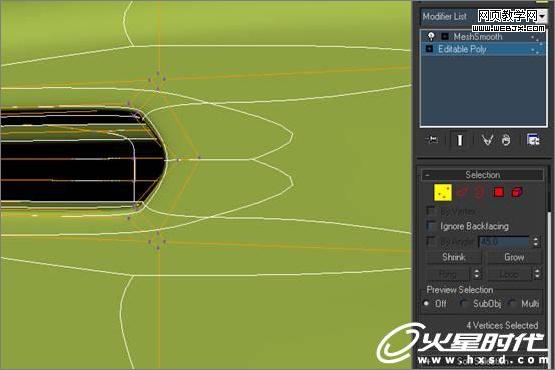Collapse the Selection rollout
This screenshot has width=555, height=370.
[x=482, y=175]
